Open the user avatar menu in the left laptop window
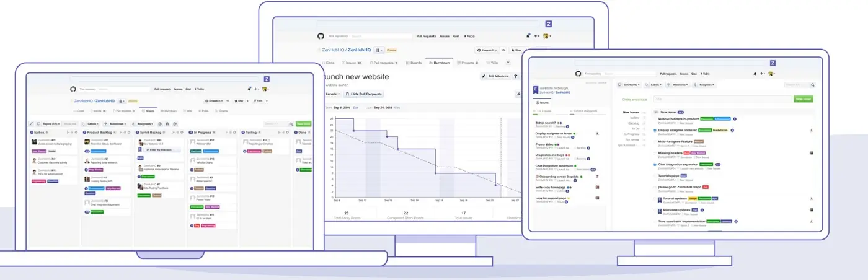This screenshot has height=280, width=868. pyautogui.click(x=265, y=89)
